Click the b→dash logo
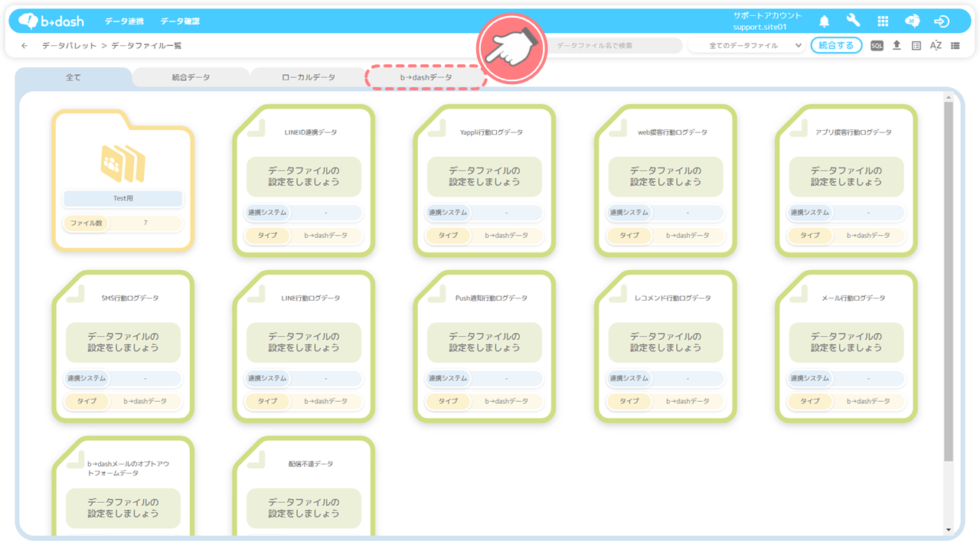Viewport: 980px width, 551px height. (x=51, y=21)
